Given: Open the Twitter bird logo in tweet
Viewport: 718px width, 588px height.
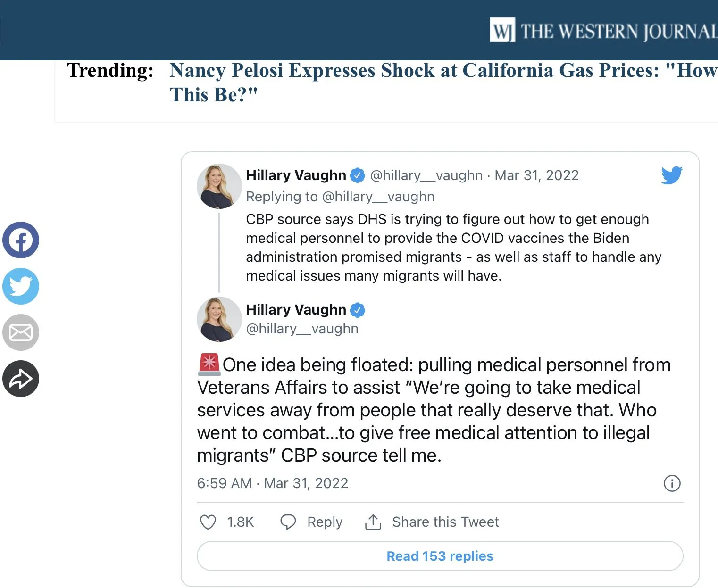Looking at the screenshot, I should tap(672, 175).
